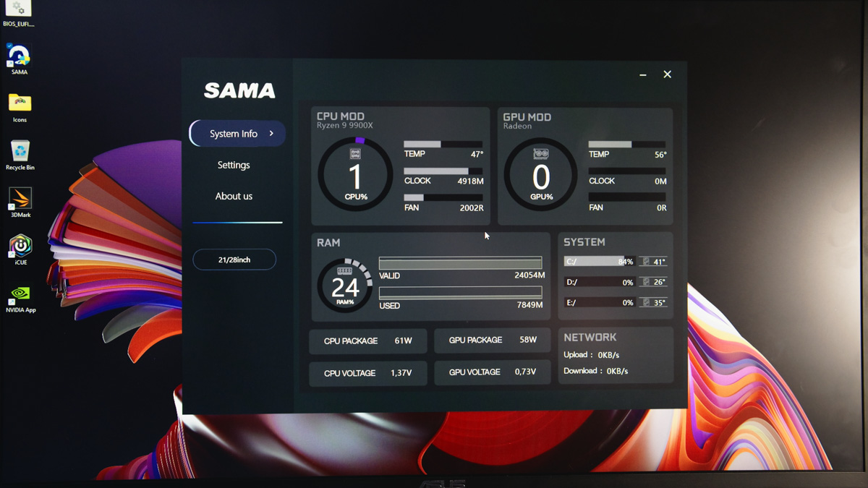868x488 pixels.
Task: Click the CPU FAN progress bar
Action: point(443,197)
